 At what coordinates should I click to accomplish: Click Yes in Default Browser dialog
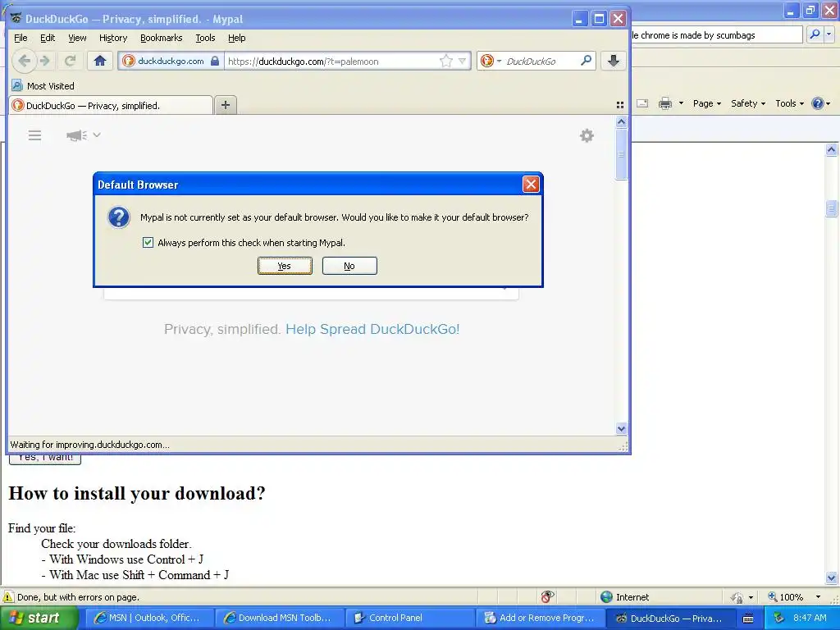tap(285, 266)
